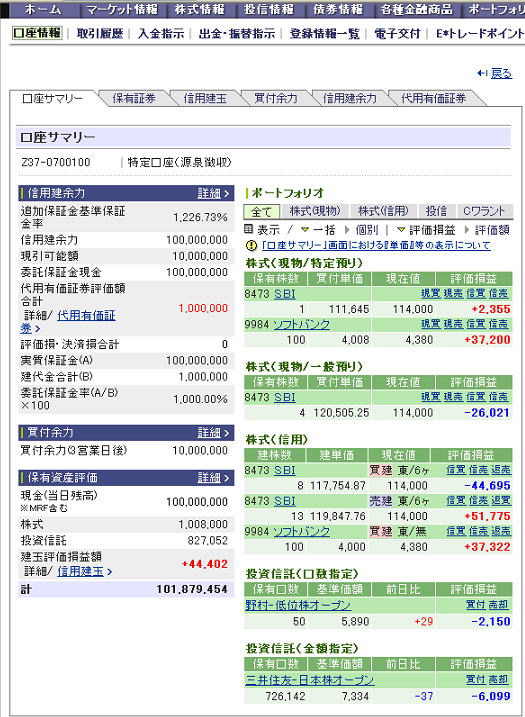Open 取引履歴 in the sub menu

point(100,33)
